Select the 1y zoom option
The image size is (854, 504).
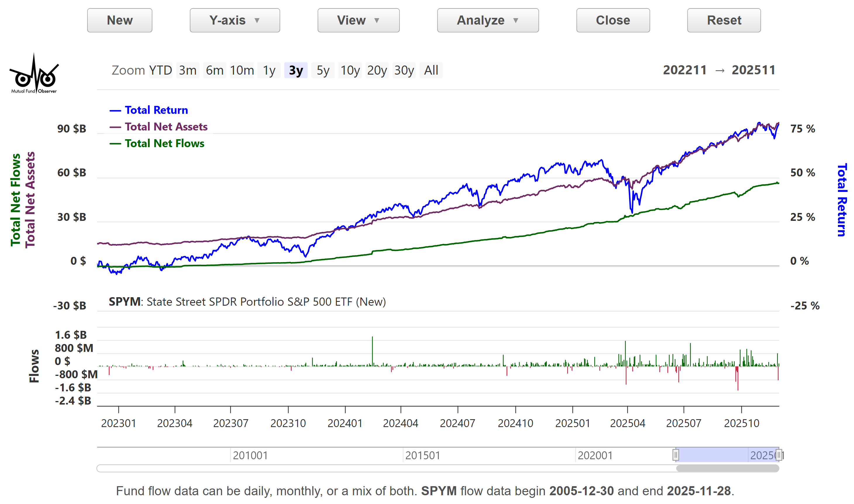tap(269, 70)
